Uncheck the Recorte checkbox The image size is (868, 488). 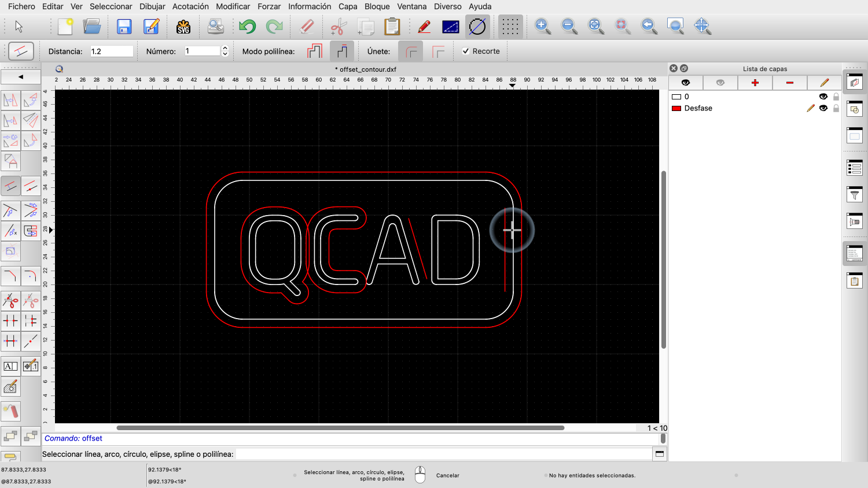[466, 51]
